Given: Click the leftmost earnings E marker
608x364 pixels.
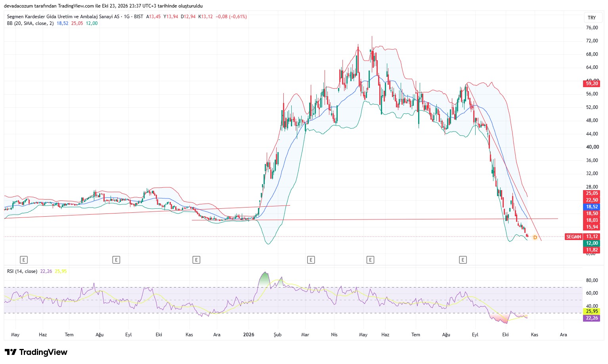Looking at the screenshot, I should click(24, 260).
